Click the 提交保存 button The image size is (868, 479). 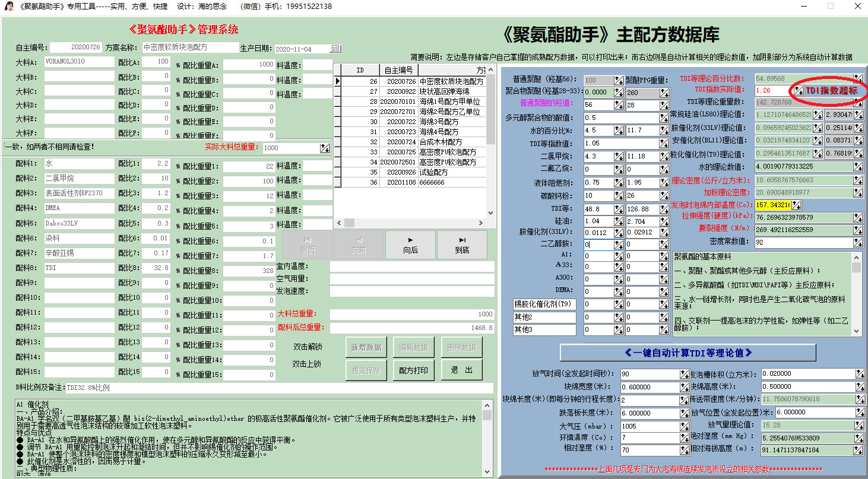pyautogui.click(x=366, y=370)
